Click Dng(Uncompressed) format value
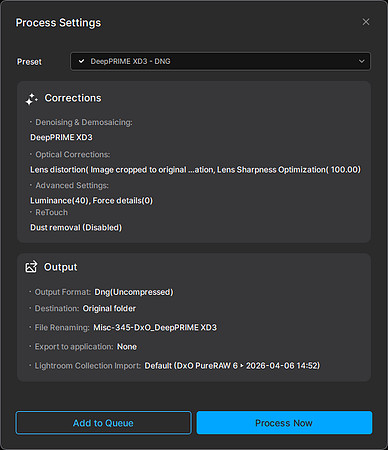This screenshot has width=388, height=450. point(134,292)
